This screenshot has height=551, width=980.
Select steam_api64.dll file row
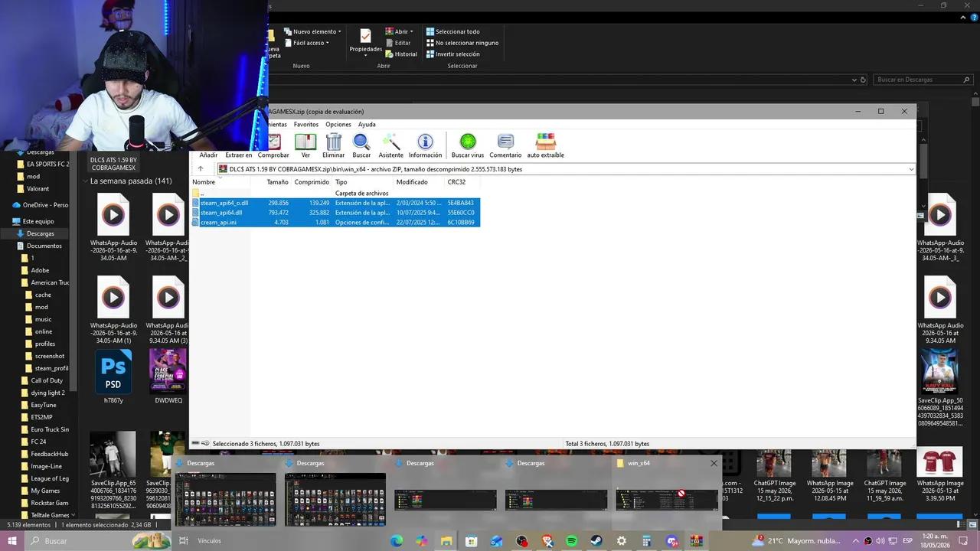point(335,213)
